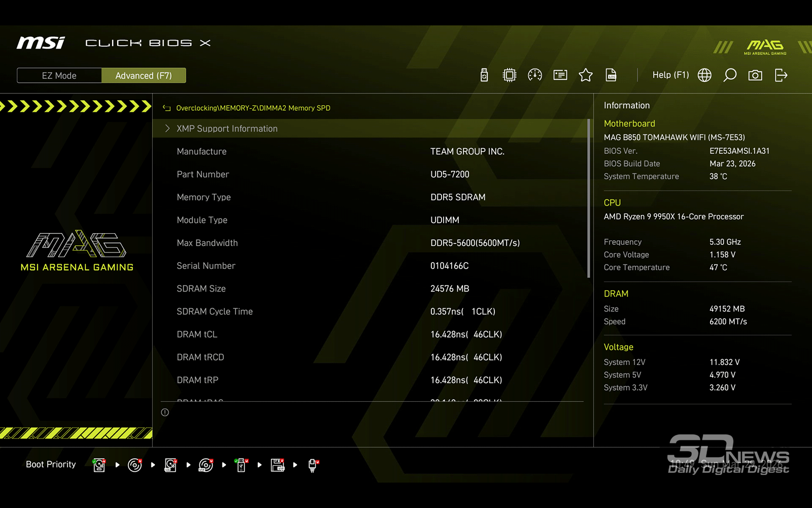
Task: Select Advanced (F7) mode
Action: pos(144,75)
